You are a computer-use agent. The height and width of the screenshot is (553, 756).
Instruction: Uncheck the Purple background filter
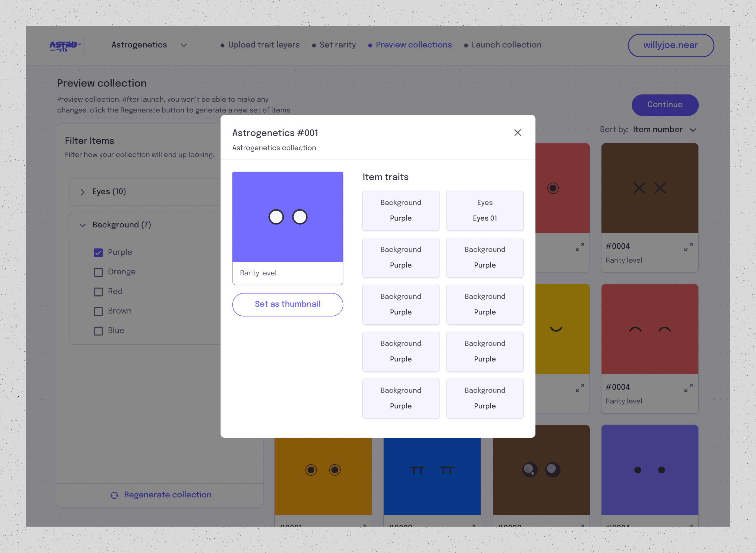[98, 253]
